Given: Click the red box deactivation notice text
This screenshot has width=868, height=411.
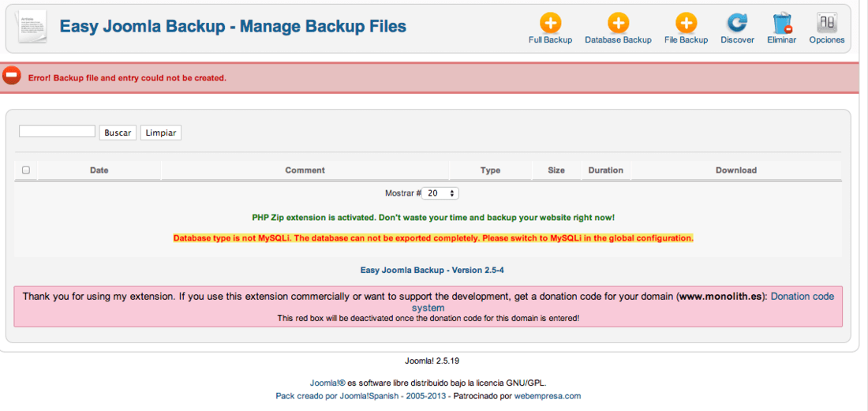Looking at the screenshot, I should tap(428, 319).
